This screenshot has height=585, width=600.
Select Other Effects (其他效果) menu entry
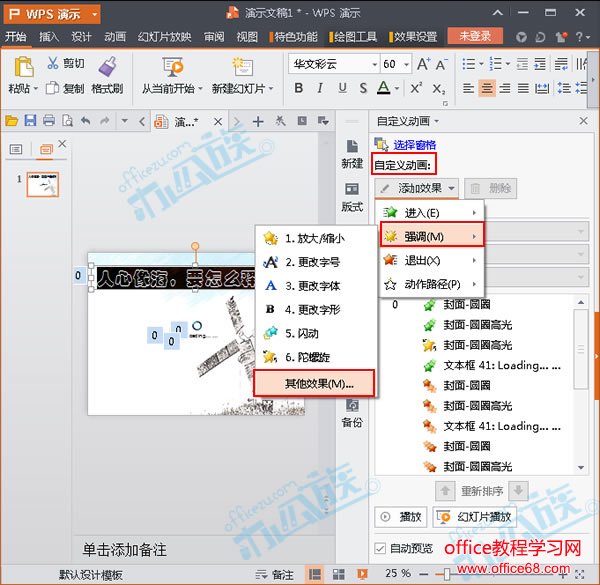tap(314, 383)
